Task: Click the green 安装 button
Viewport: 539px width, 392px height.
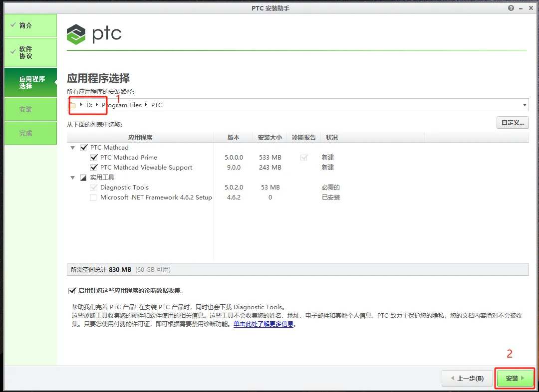Action: [x=515, y=378]
